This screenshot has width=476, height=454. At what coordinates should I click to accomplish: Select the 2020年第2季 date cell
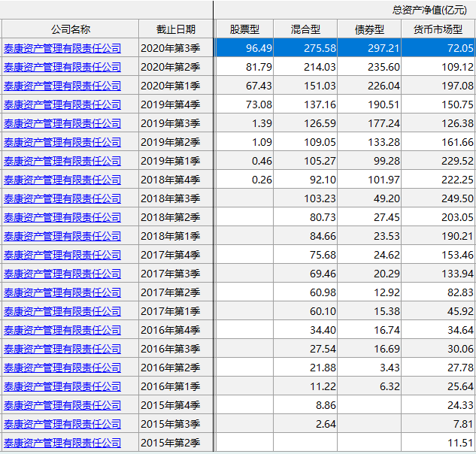click(176, 67)
